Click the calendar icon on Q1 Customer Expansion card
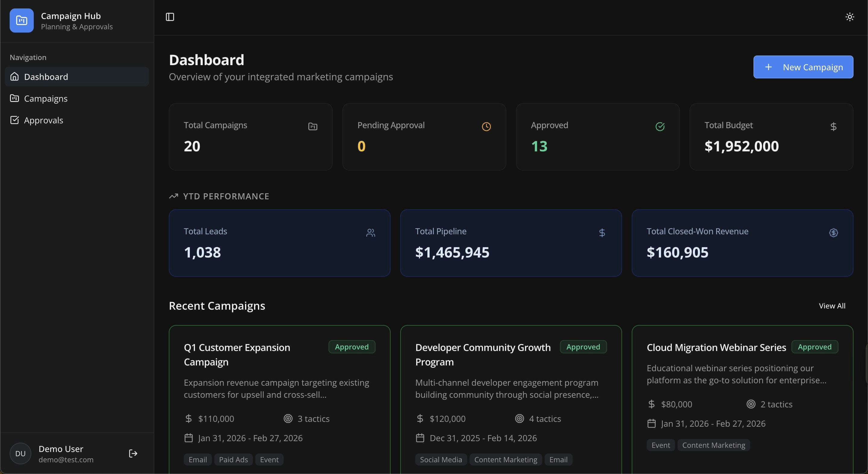Viewport: 868px width, 474px height. tap(189, 438)
